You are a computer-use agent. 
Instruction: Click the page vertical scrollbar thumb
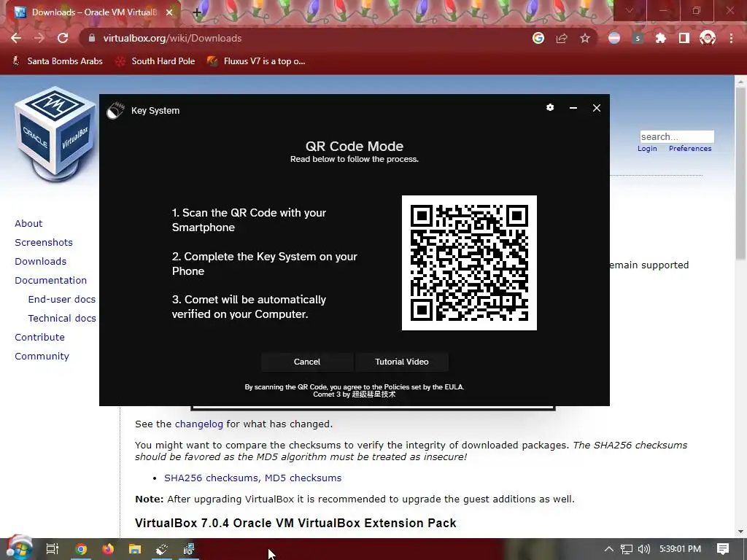[x=740, y=175]
